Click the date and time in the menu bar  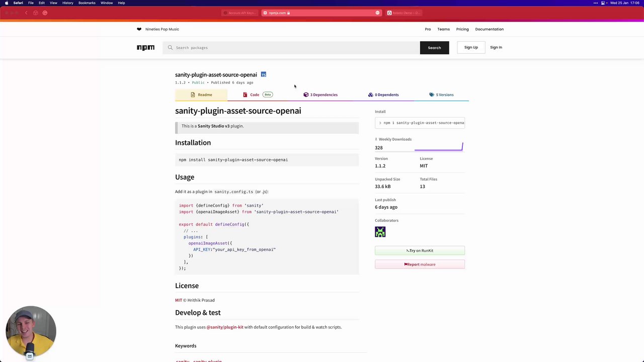pyautogui.click(x=624, y=3)
